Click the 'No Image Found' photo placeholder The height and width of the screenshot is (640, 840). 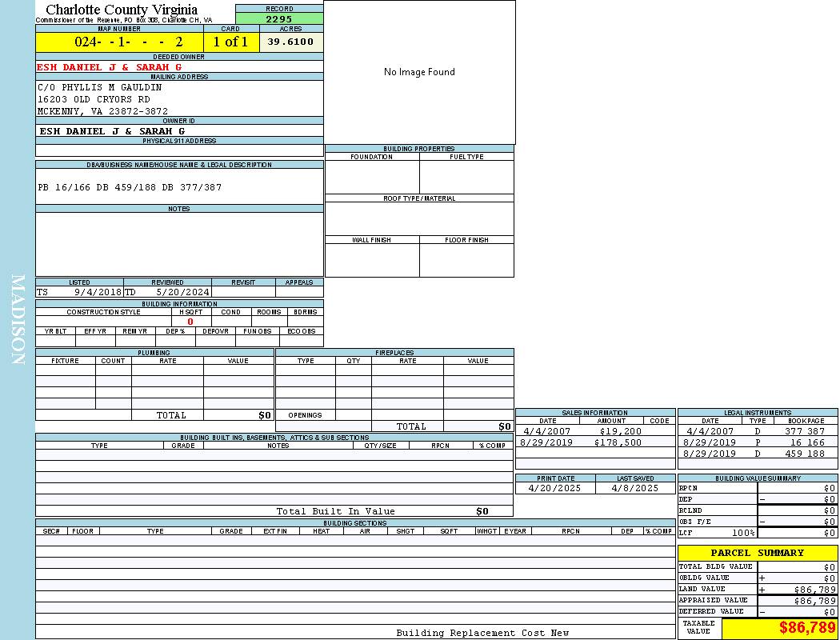click(419, 72)
